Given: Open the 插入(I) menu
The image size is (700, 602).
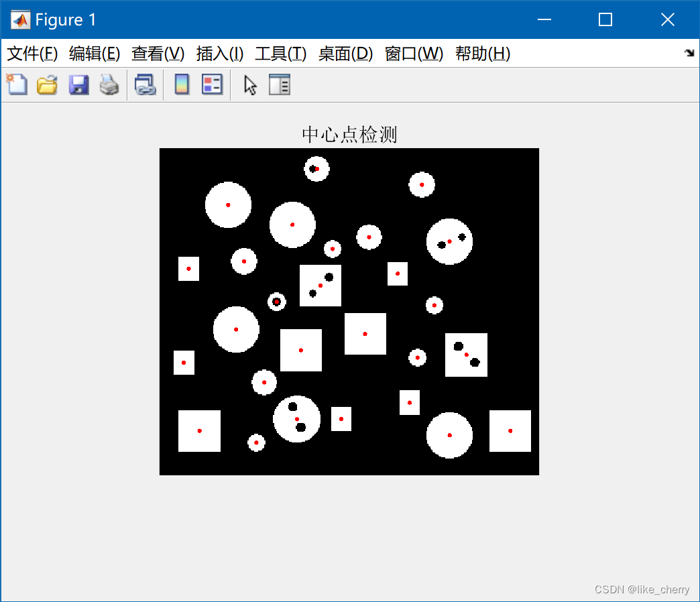Looking at the screenshot, I should click(x=219, y=54).
